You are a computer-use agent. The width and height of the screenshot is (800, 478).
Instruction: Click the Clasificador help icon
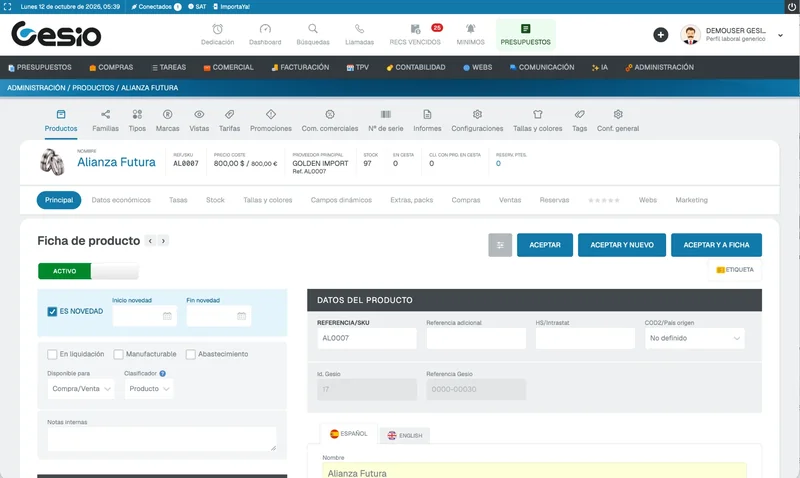(x=162, y=373)
